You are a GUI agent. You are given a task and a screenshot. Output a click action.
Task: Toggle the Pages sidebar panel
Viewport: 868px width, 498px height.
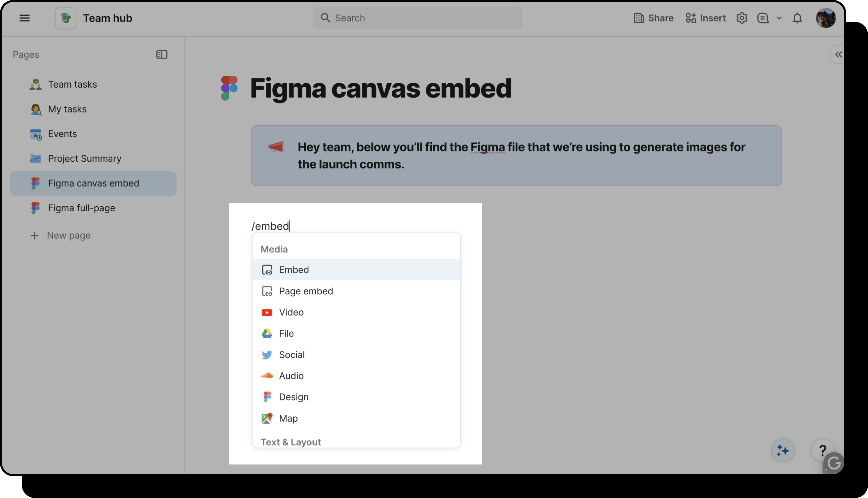pos(162,54)
